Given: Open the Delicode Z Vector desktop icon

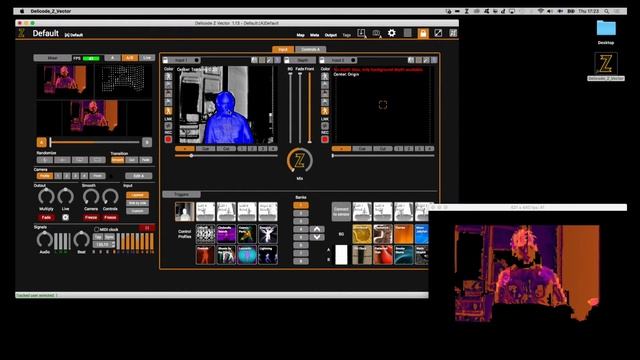Looking at the screenshot, I should pyautogui.click(x=606, y=67).
